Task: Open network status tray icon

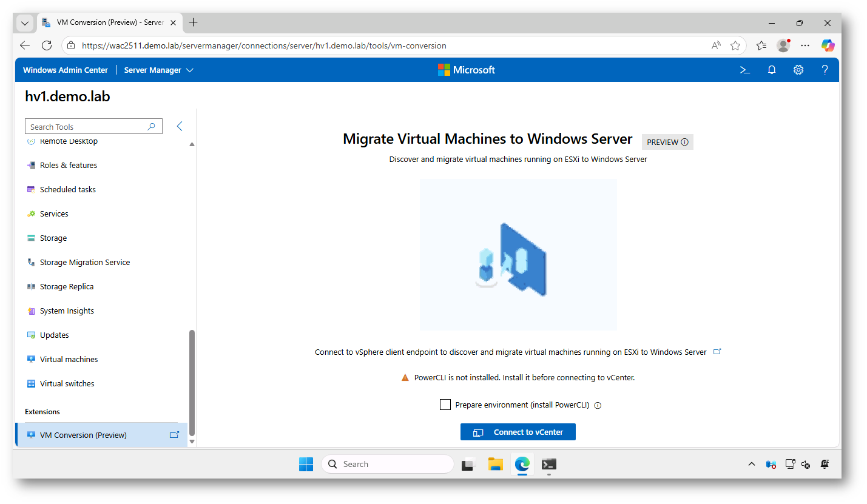Action: (790, 465)
